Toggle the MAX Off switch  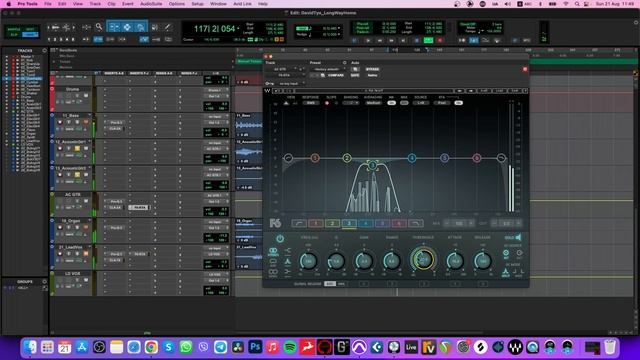point(404,103)
